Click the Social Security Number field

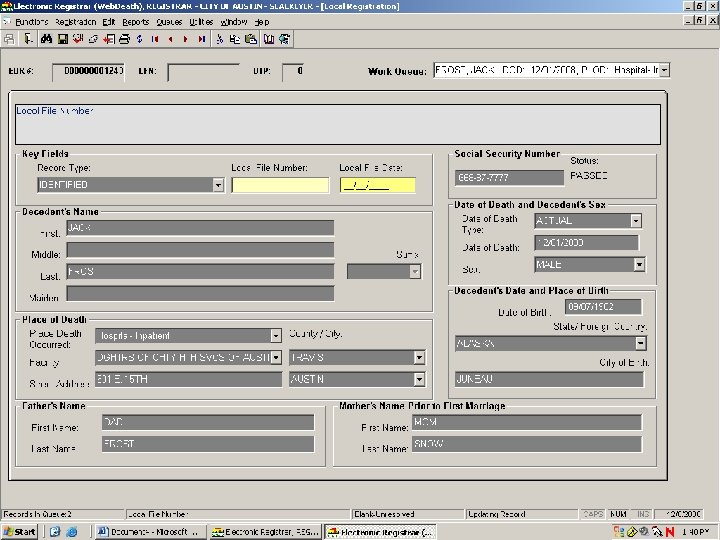tap(509, 177)
